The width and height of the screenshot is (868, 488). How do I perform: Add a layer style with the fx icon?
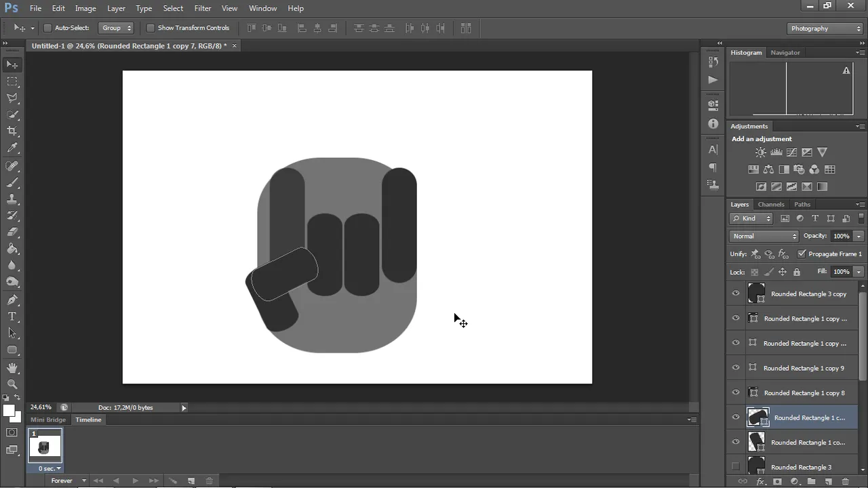coord(760,482)
